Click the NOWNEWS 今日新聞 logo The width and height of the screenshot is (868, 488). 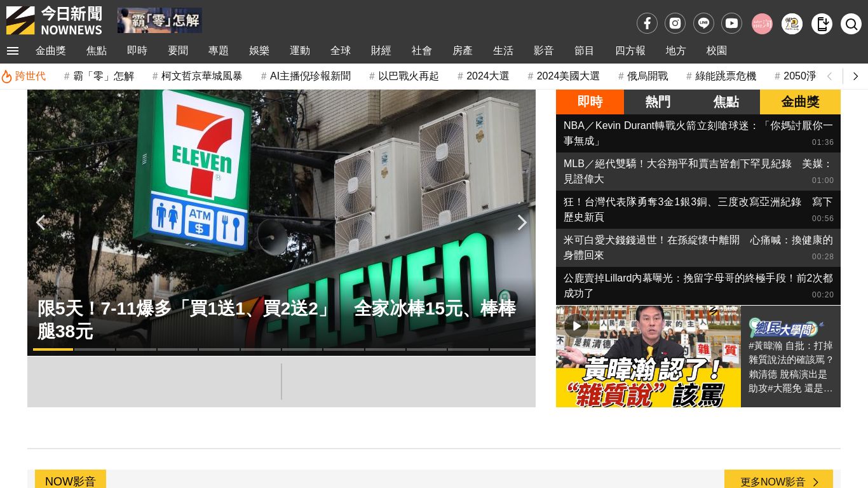54,20
